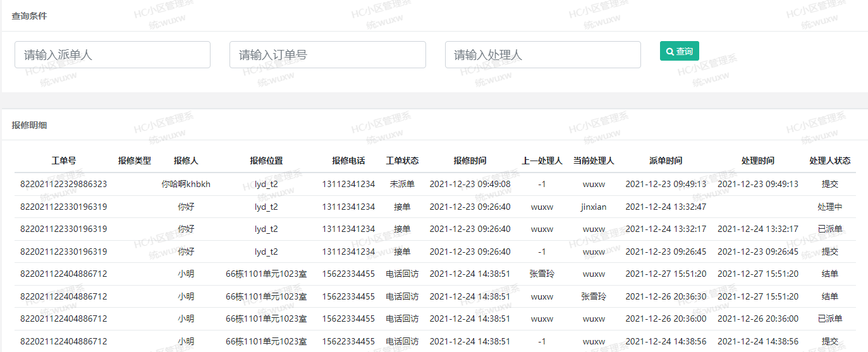This screenshot has height=352, width=868.
Task: Click 已派单 status in 2021-12-26 20:36:00 row
Action: 830,319
